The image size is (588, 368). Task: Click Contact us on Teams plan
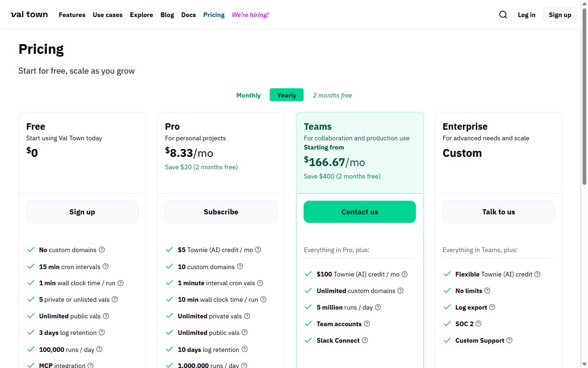tap(360, 212)
